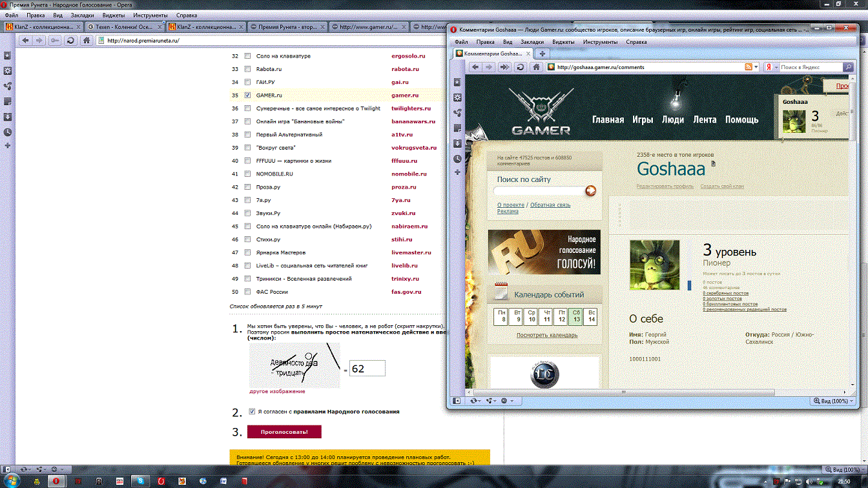Click Windows Start button
The height and width of the screenshot is (488, 868).
point(12,481)
